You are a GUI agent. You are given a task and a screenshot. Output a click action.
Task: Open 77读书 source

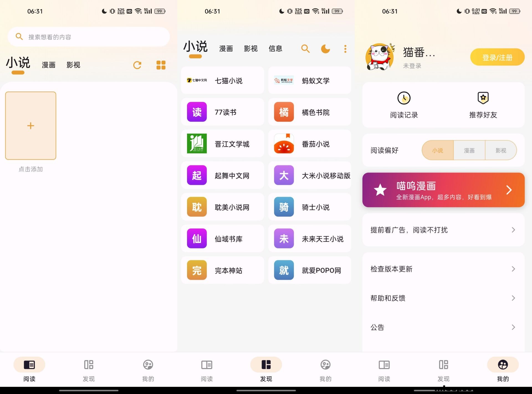pyautogui.click(x=222, y=112)
